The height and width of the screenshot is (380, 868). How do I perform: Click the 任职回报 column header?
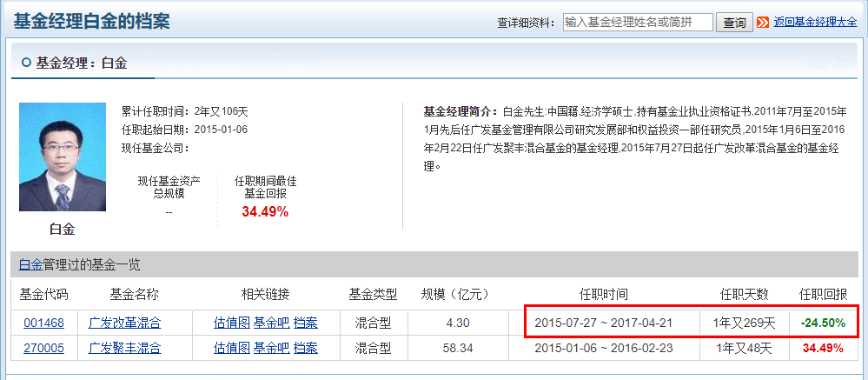click(823, 294)
